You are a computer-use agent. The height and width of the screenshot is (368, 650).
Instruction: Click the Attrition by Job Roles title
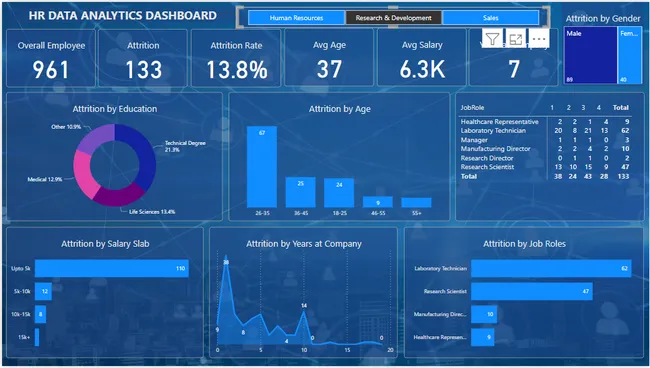524,244
